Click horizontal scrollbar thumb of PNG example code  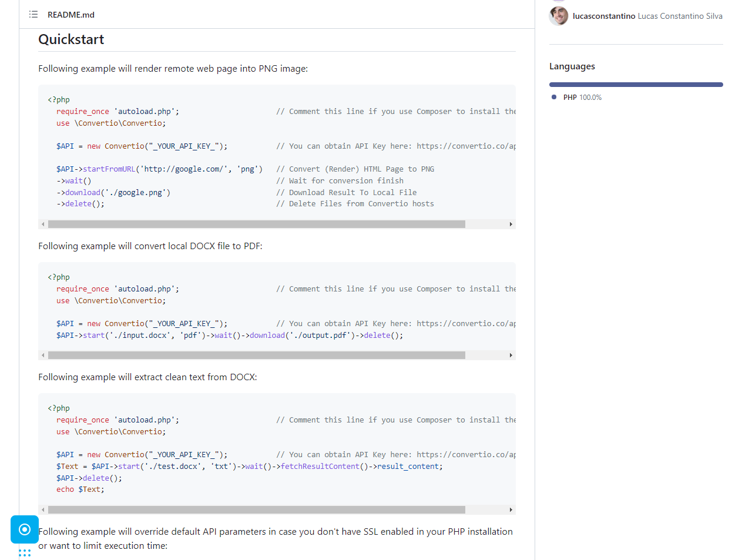coord(256,224)
